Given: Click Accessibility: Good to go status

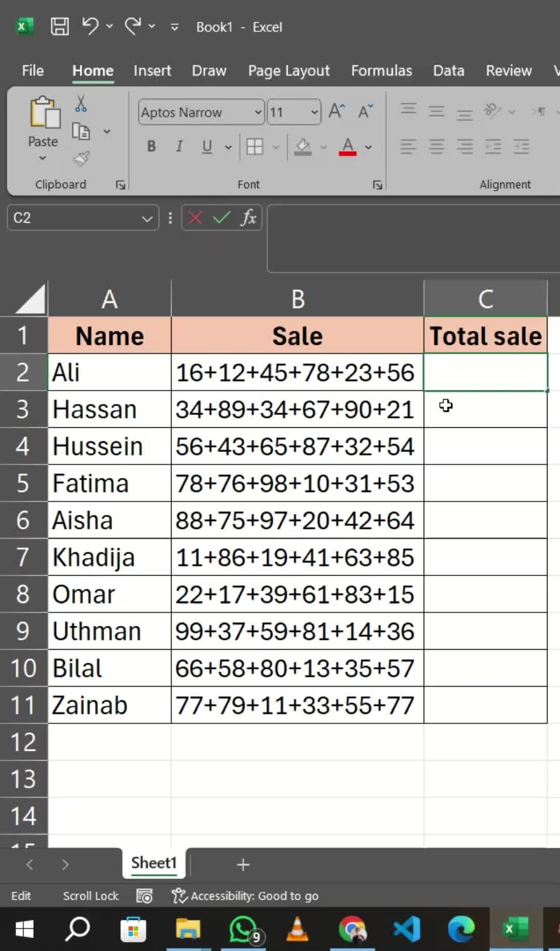Looking at the screenshot, I should coord(245,896).
